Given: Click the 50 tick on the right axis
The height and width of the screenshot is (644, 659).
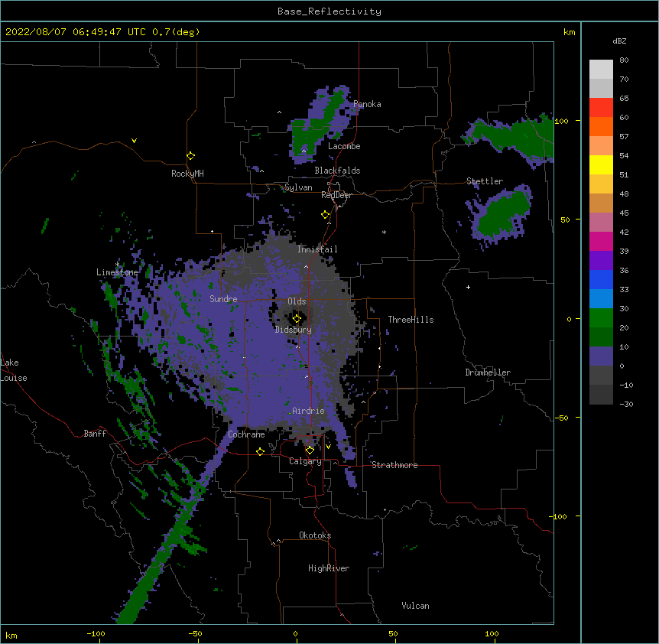Looking at the screenshot, I should pos(565,220).
